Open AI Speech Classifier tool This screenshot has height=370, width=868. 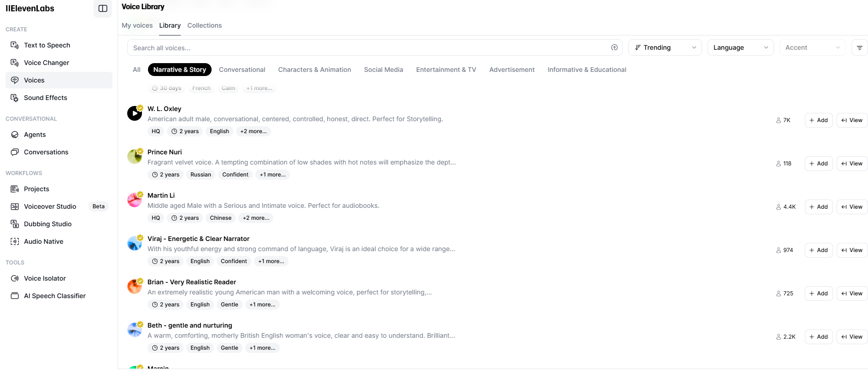(x=59, y=296)
